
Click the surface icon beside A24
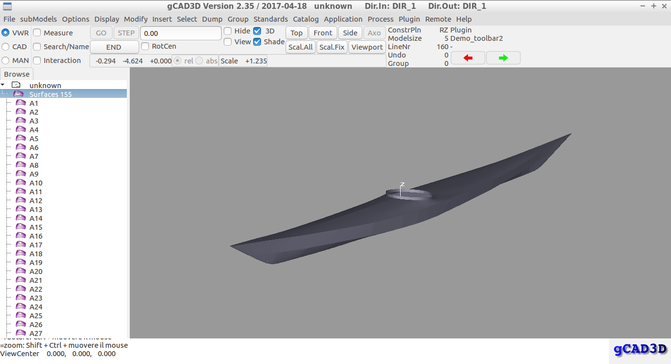pyautogui.click(x=21, y=307)
